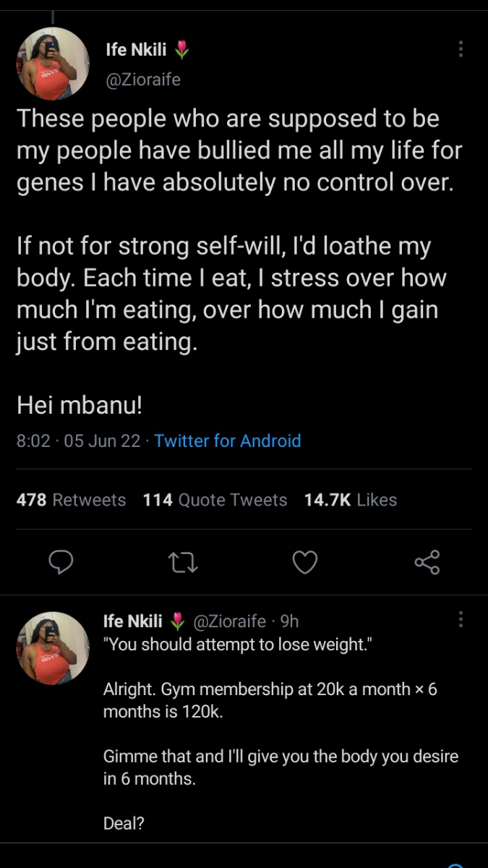Retweet the main tweet
This screenshot has width=488, height=868.
pos(182,562)
